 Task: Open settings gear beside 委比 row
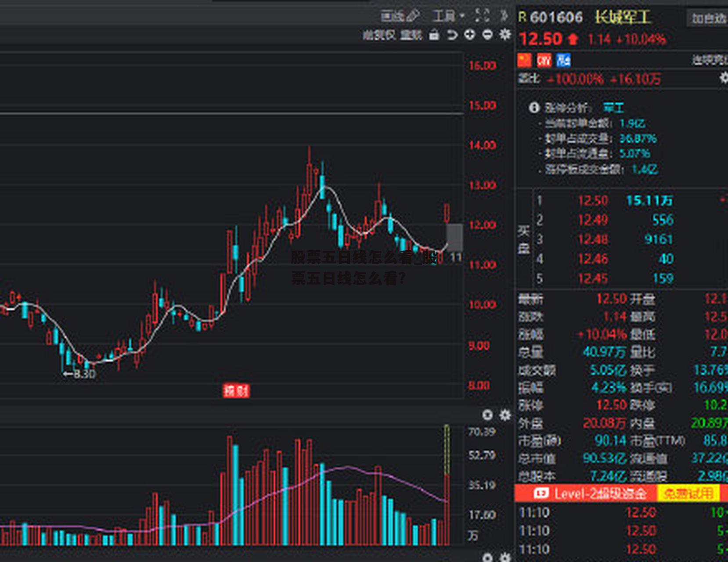[723, 78]
